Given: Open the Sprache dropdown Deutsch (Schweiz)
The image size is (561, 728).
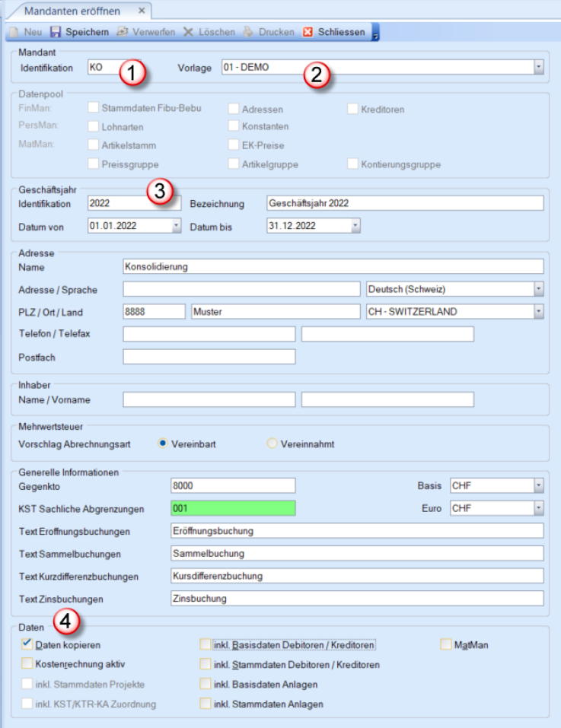Looking at the screenshot, I should pos(539,289).
